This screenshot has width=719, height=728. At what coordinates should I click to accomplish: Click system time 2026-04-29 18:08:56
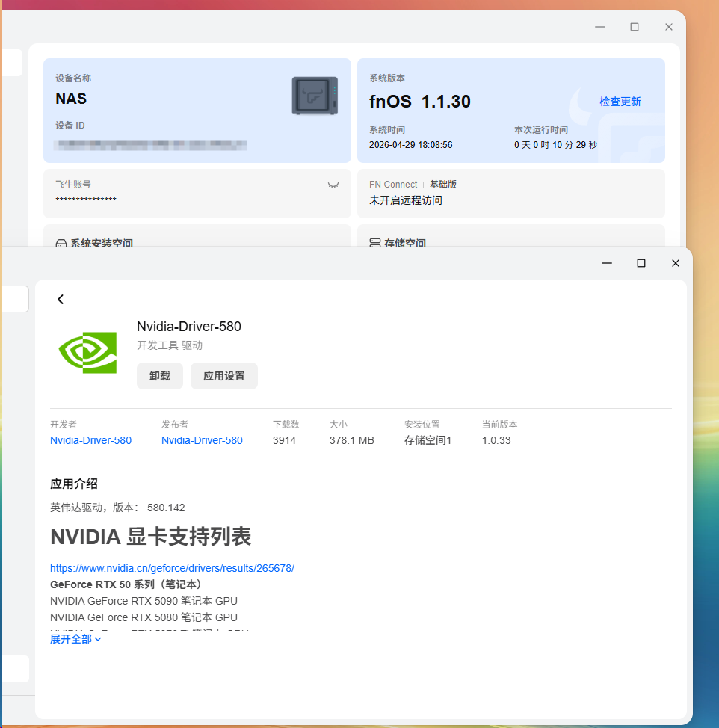tap(411, 145)
